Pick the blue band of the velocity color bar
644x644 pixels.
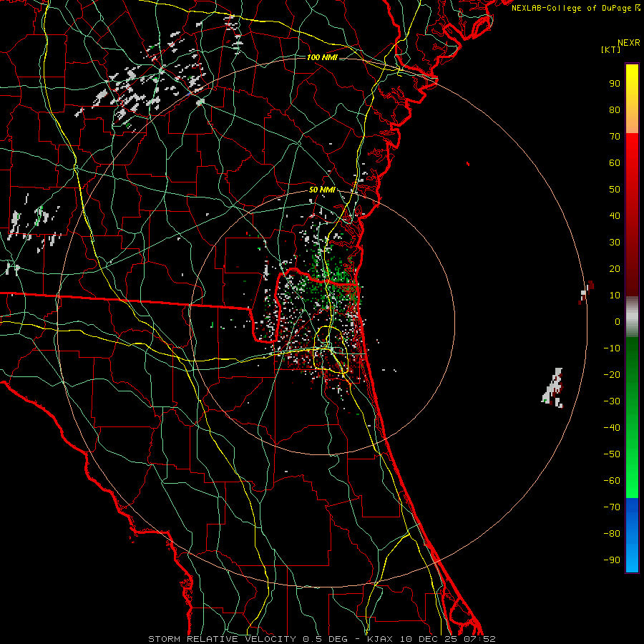632,535
